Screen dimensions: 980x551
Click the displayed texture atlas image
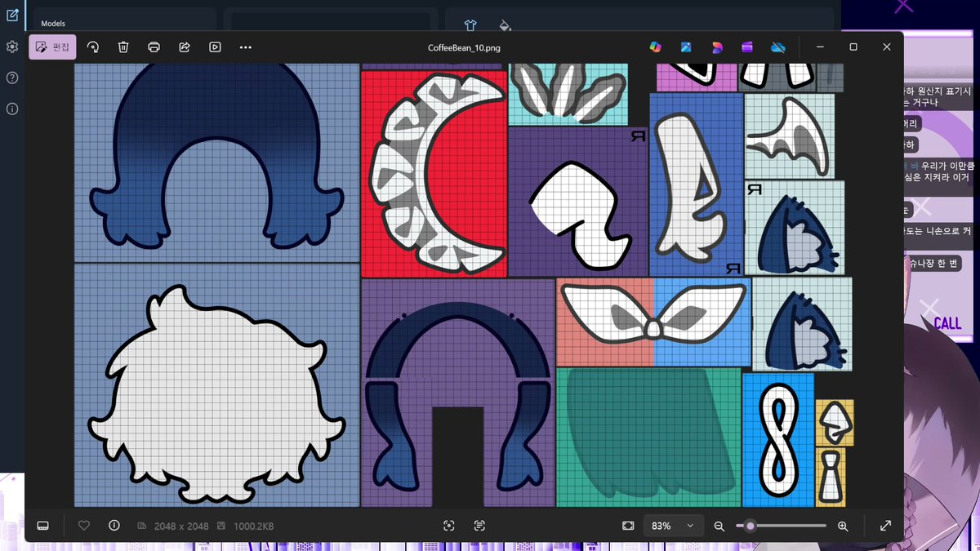pos(464,285)
